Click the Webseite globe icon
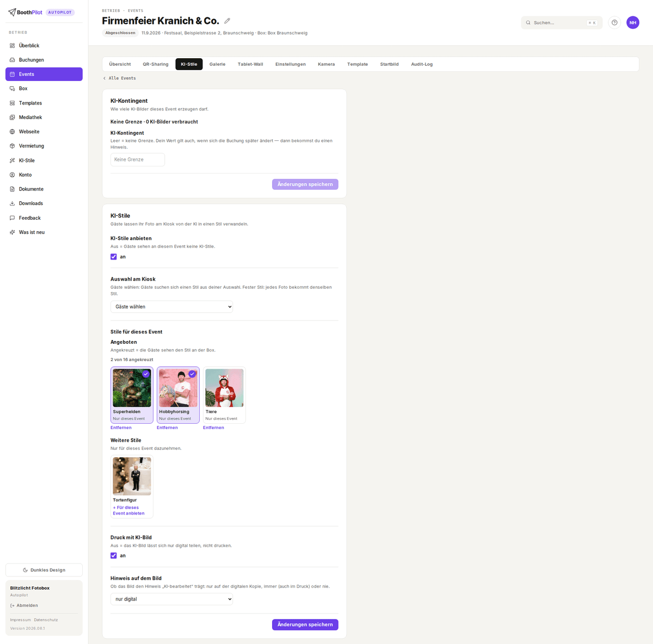Screen dimensions: 653x644 pyautogui.click(x=13, y=132)
